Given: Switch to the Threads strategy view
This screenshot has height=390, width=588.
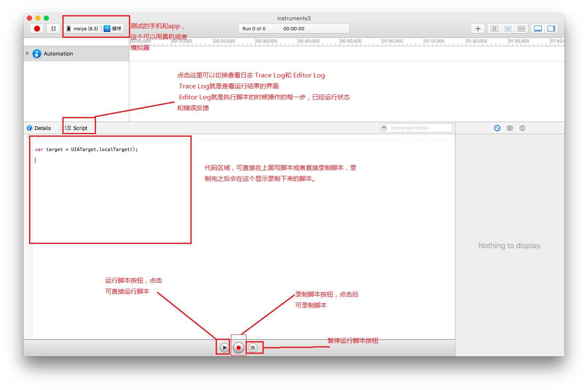Looking at the screenshot, I should click(521, 29).
